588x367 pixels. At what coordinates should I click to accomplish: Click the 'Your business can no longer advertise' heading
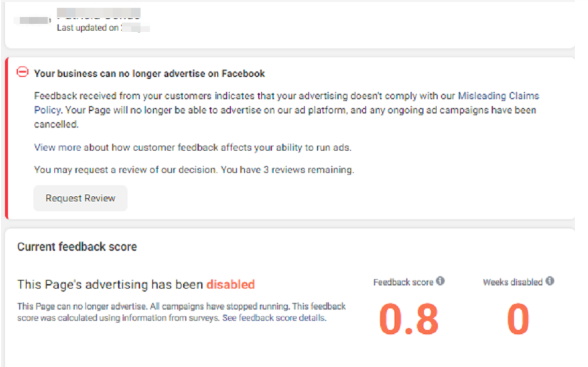(150, 74)
